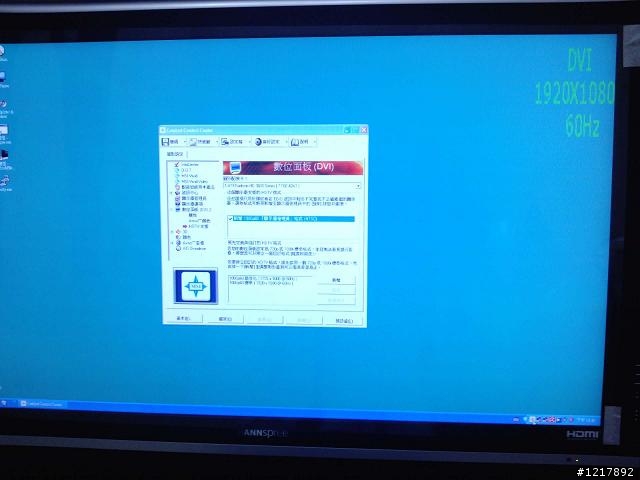Expand the Preferences toolbar dropdown arrow
The width and height of the screenshot is (640, 480).
[286, 142]
